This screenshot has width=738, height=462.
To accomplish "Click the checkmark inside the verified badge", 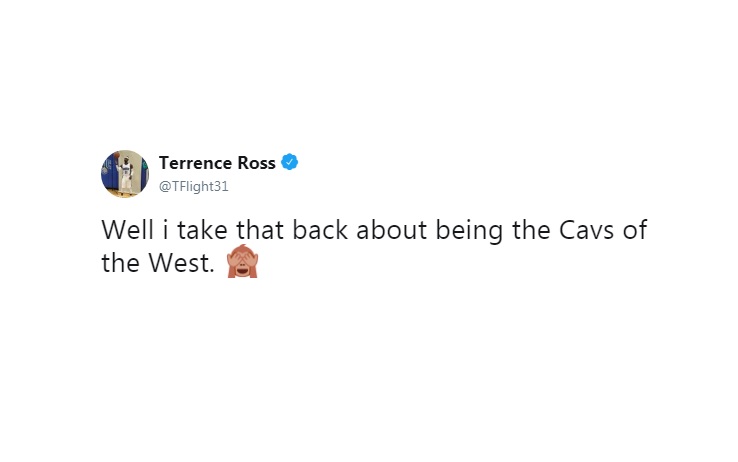I will tap(289, 162).
